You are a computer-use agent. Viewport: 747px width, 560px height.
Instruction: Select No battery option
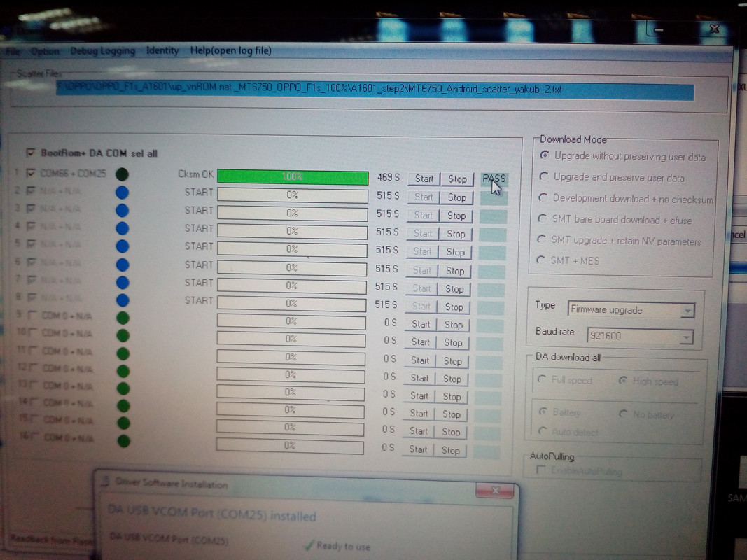[622, 414]
